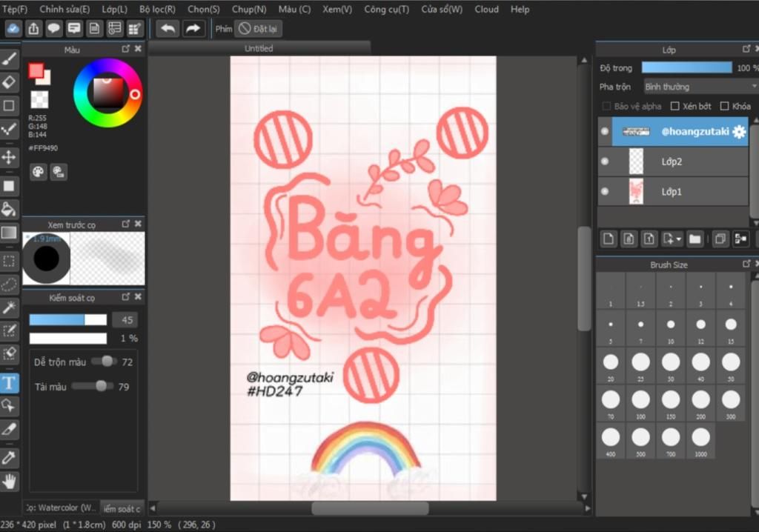Hide the @hoangzutaki layer
The image size is (759, 532).
tap(605, 131)
